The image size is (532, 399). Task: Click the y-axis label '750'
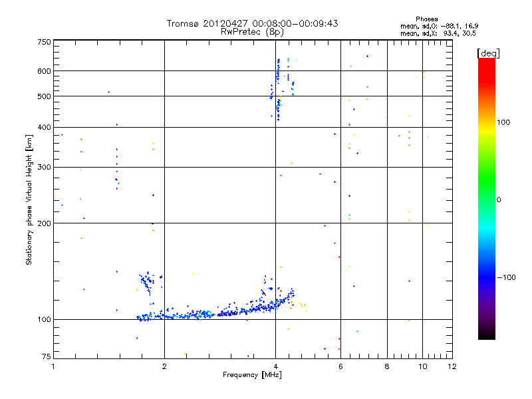point(44,42)
